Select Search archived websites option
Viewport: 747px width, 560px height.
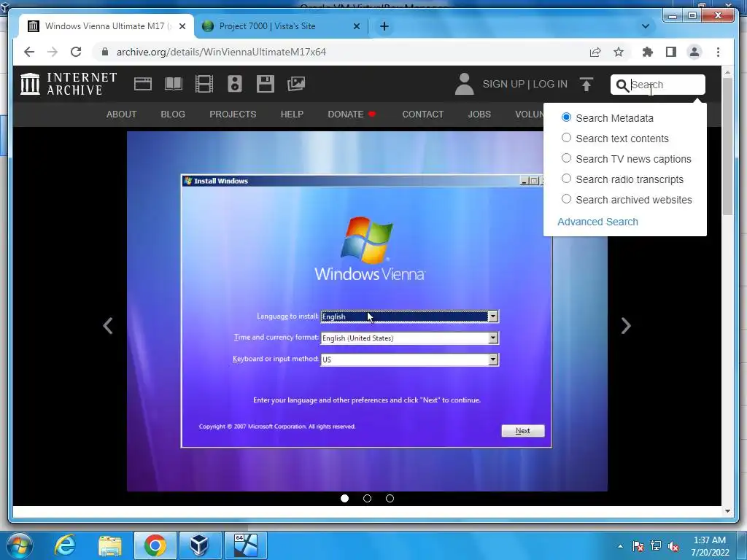pos(566,199)
